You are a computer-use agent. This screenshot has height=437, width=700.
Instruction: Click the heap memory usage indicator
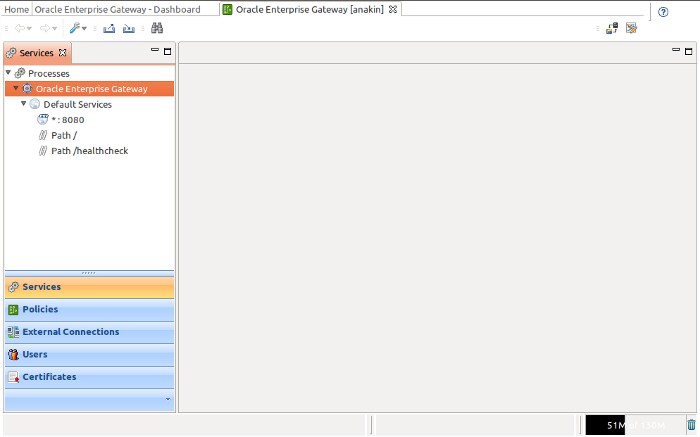635,425
